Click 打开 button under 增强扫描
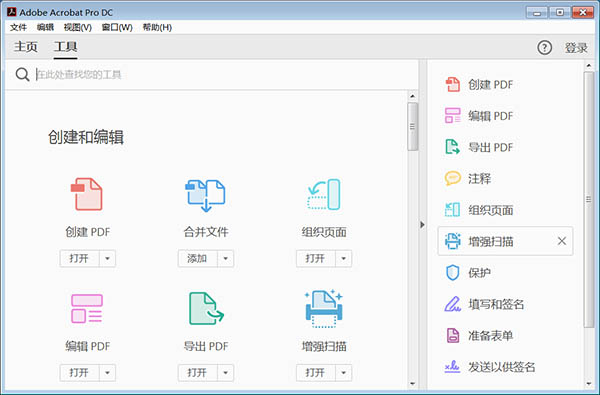600x395 pixels. (315, 372)
